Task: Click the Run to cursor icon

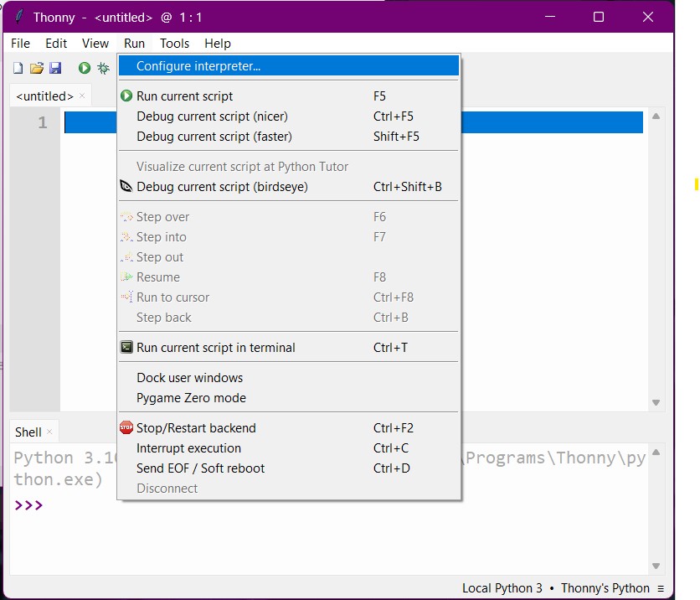Action: pos(126,297)
